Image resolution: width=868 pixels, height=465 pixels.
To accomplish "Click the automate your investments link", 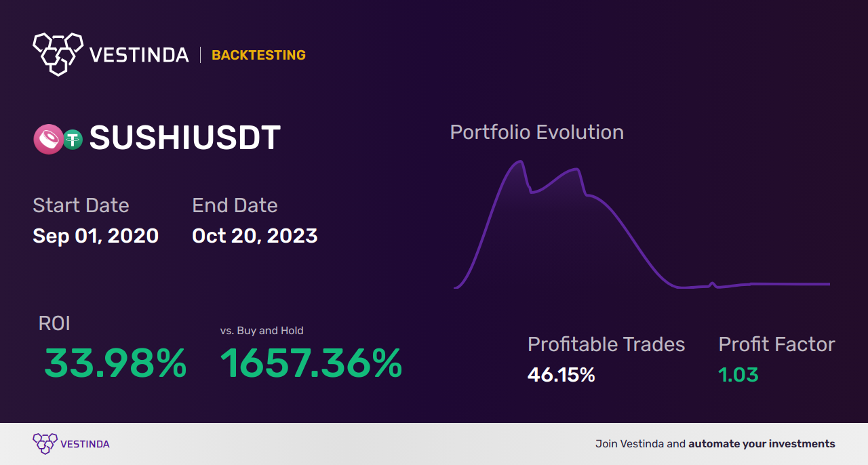I will (x=762, y=444).
